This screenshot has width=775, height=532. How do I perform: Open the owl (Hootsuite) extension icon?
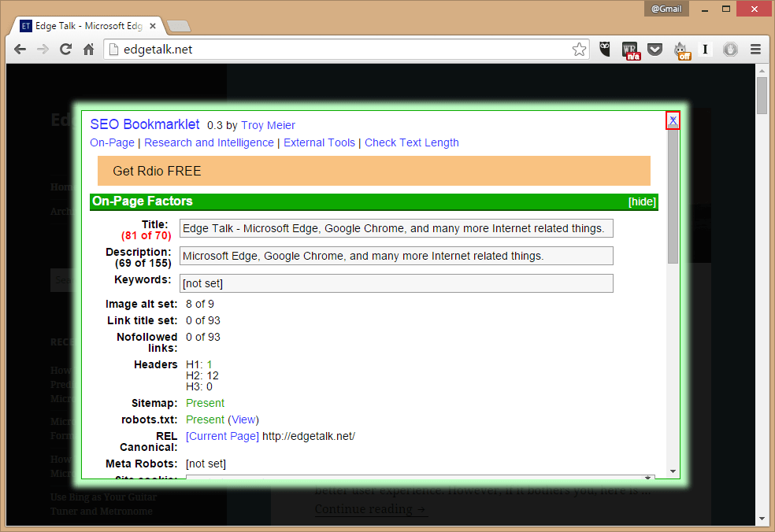pos(605,50)
